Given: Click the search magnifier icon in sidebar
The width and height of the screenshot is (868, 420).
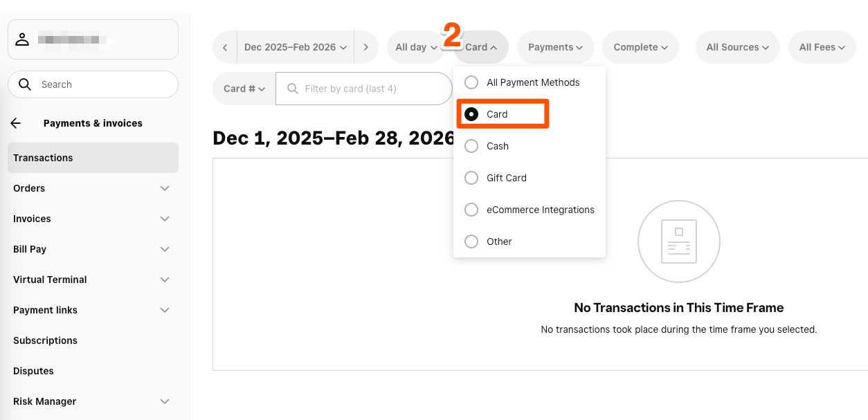Looking at the screenshot, I should tap(25, 84).
